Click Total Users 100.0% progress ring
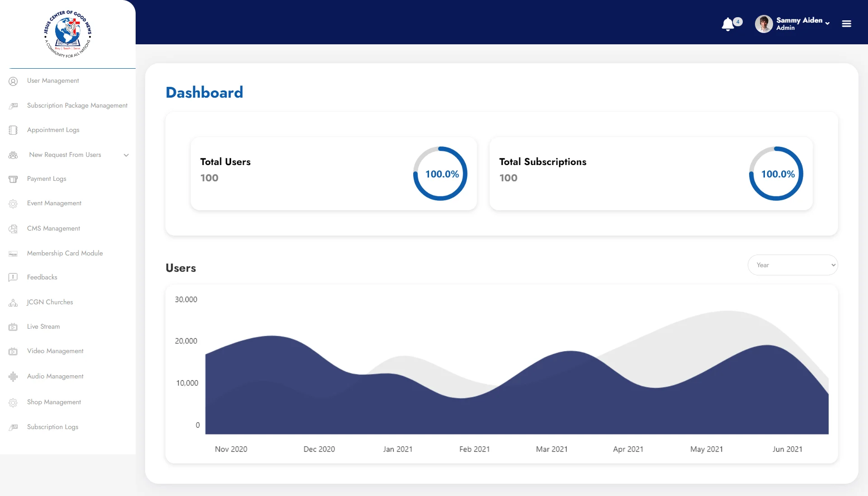 pos(440,174)
